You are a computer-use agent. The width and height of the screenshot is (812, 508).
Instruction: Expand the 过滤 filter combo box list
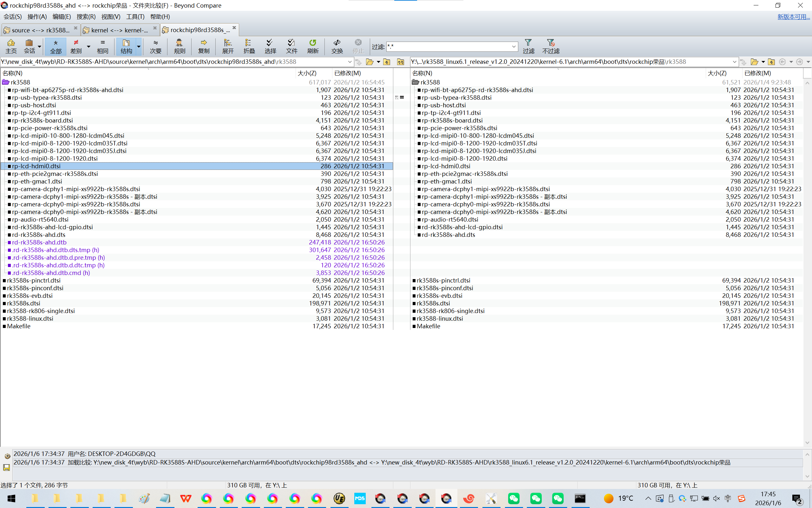pos(514,47)
